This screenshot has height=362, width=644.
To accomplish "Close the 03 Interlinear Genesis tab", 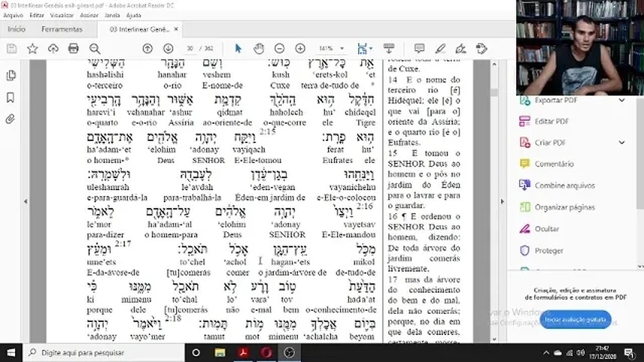I will click(176, 29).
